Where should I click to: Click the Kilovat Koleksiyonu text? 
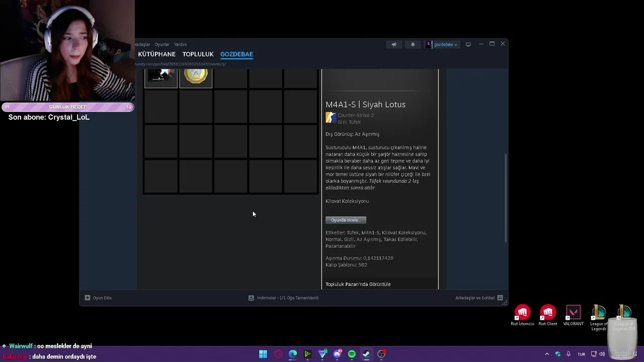(x=347, y=201)
